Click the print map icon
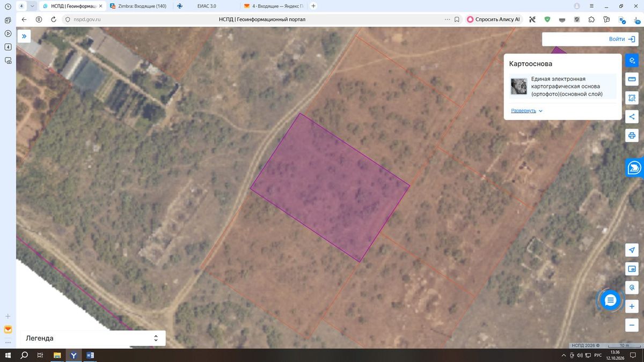644x362 pixels. click(x=632, y=135)
